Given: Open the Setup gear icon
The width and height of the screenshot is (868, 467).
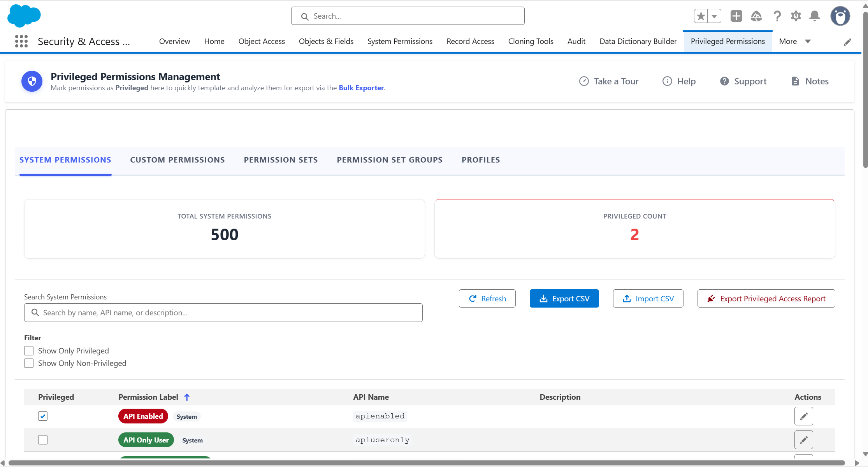Looking at the screenshot, I should [796, 16].
